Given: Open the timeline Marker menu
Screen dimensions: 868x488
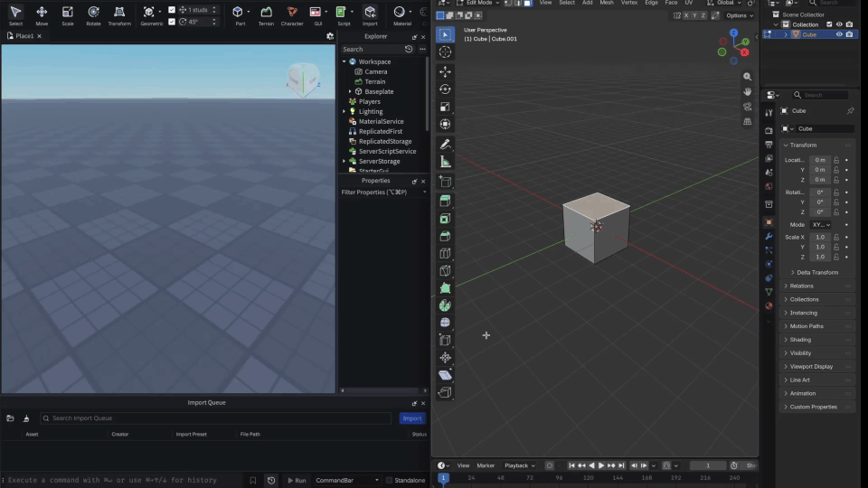Looking at the screenshot, I should coord(486,465).
